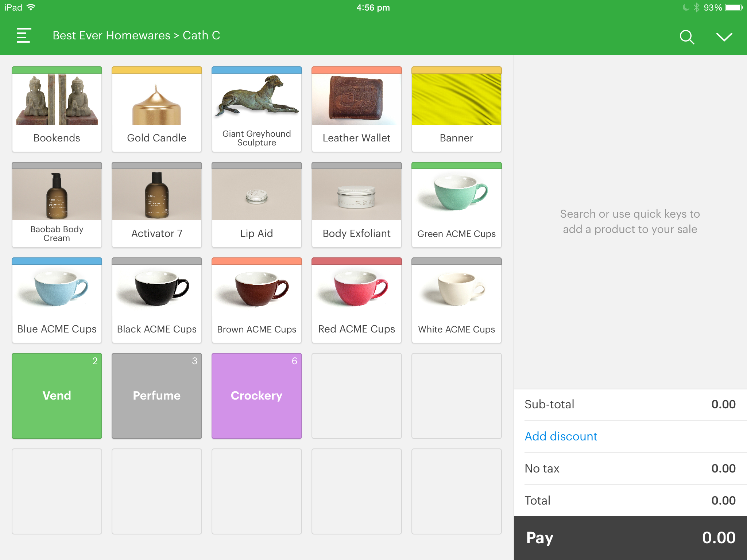
Task: Add Baobab Body Cream product
Action: (x=57, y=205)
